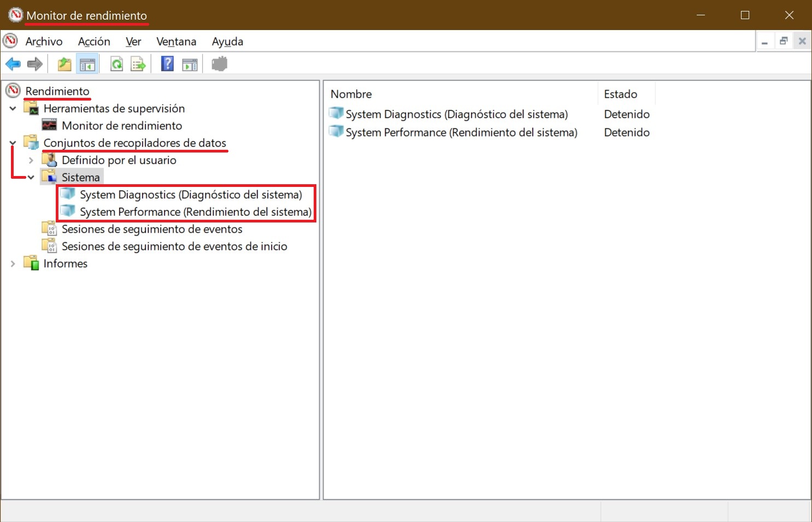The image size is (812, 522).
Task: Click the Refresh toolbar icon
Action: click(x=116, y=64)
